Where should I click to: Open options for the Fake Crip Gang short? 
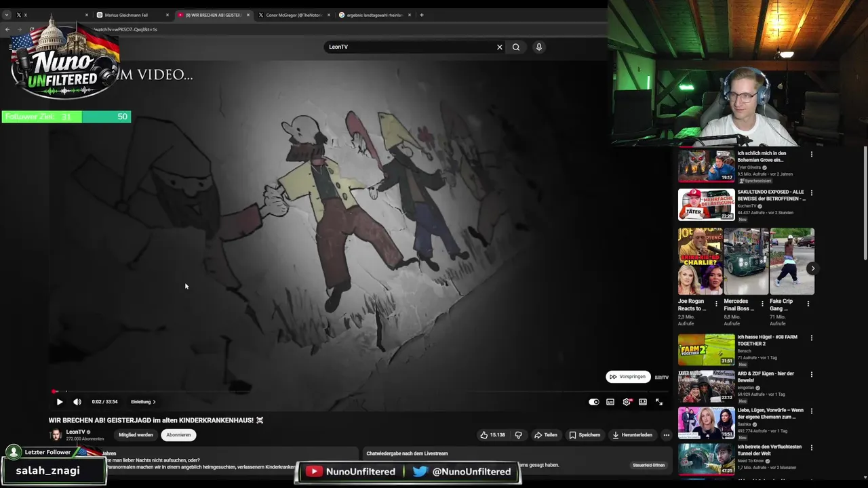click(808, 304)
